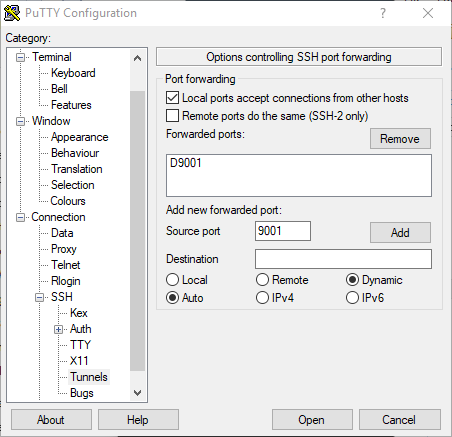452x437 pixels.
Task: Click the Add forwarded port button
Action: [x=400, y=233]
